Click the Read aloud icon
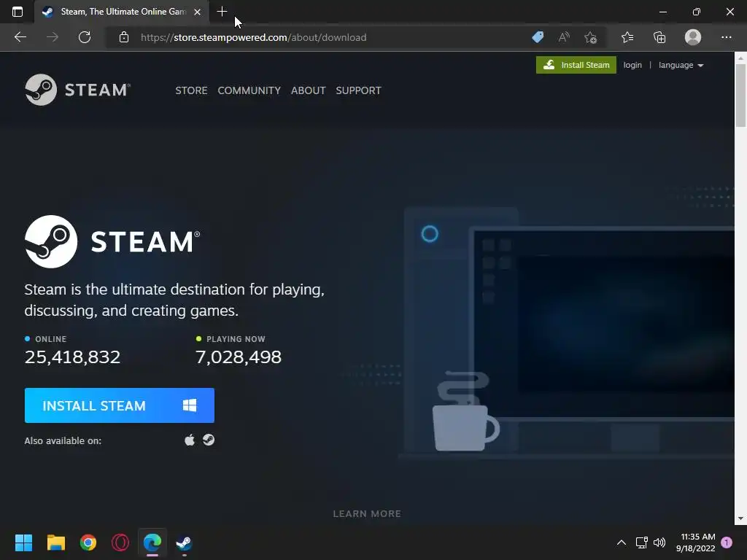The width and height of the screenshot is (747, 560). pyautogui.click(x=564, y=37)
